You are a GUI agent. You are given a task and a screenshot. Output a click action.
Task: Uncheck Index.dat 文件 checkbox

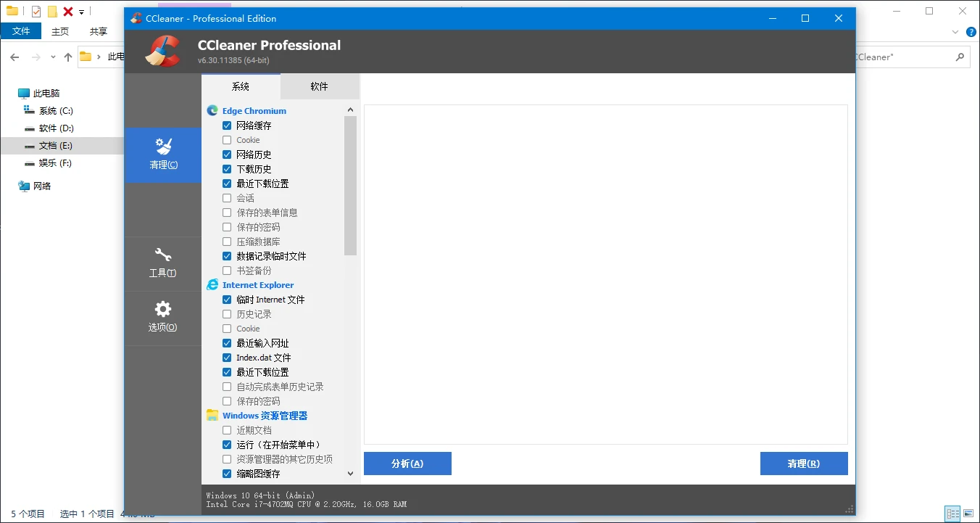[227, 358]
